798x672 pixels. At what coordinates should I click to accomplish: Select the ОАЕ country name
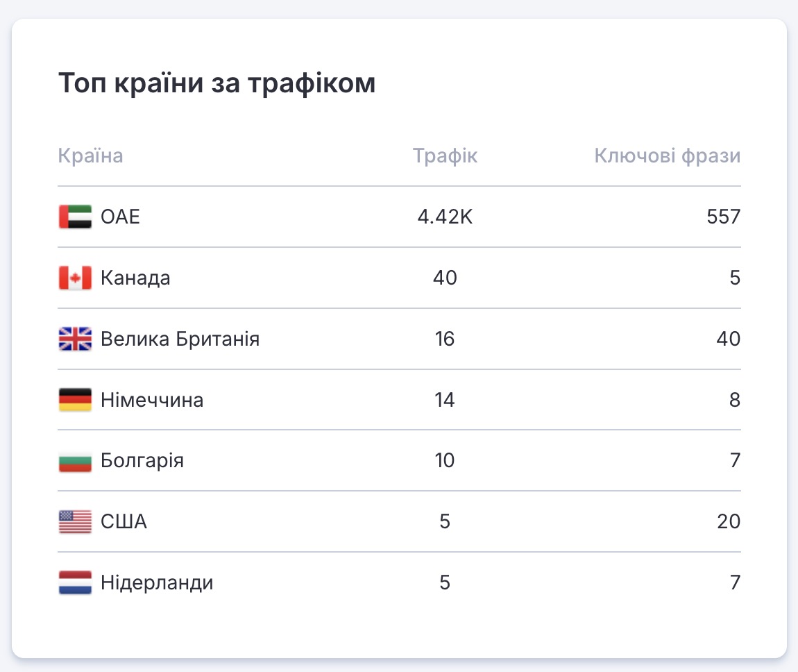click(120, 217)
